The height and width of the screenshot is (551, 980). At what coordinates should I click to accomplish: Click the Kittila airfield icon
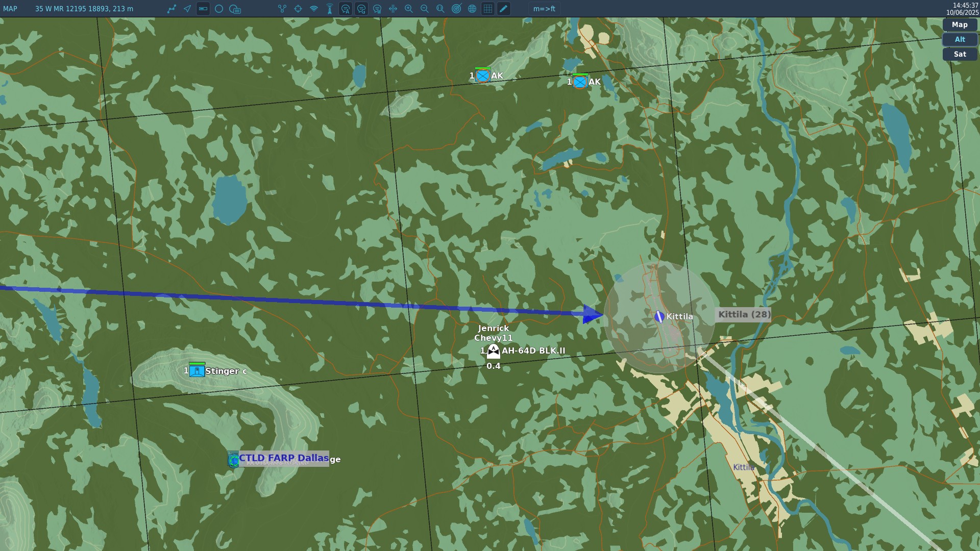coord(659,317)
